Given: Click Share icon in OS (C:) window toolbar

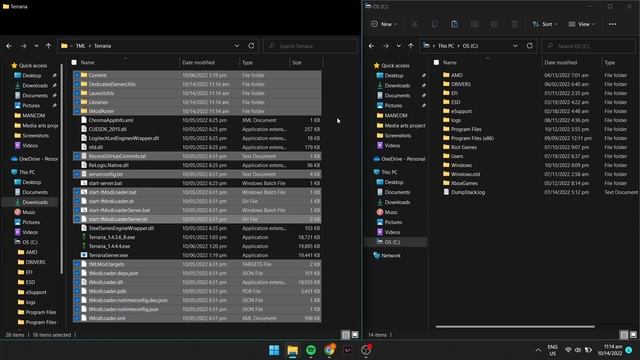Looking at the screenshot, I should pyautogui.click(x=494, y=24).
